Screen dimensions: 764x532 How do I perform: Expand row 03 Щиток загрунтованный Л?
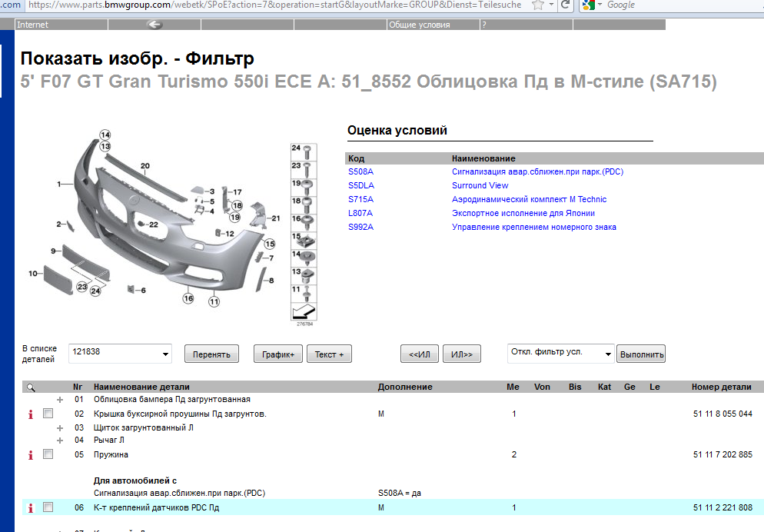60,428
